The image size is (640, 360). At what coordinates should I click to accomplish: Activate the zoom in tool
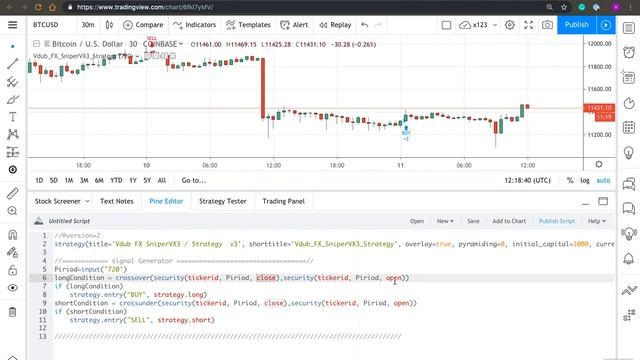coord(13,211)
